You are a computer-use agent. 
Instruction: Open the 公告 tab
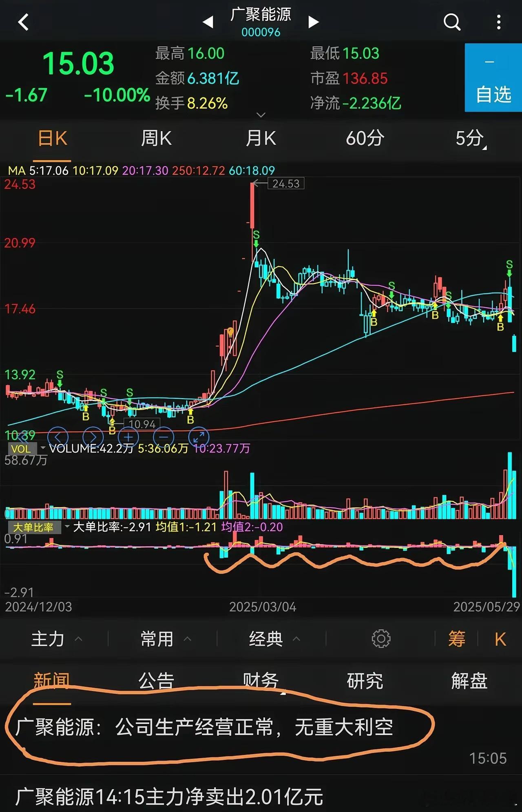156,681
